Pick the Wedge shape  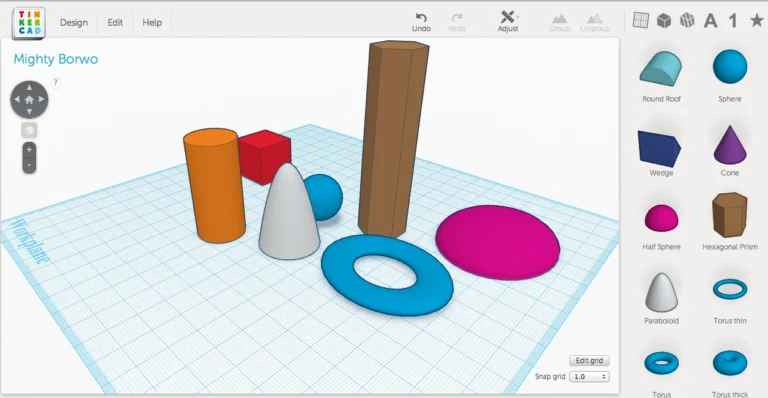click(x=659, y=148)
